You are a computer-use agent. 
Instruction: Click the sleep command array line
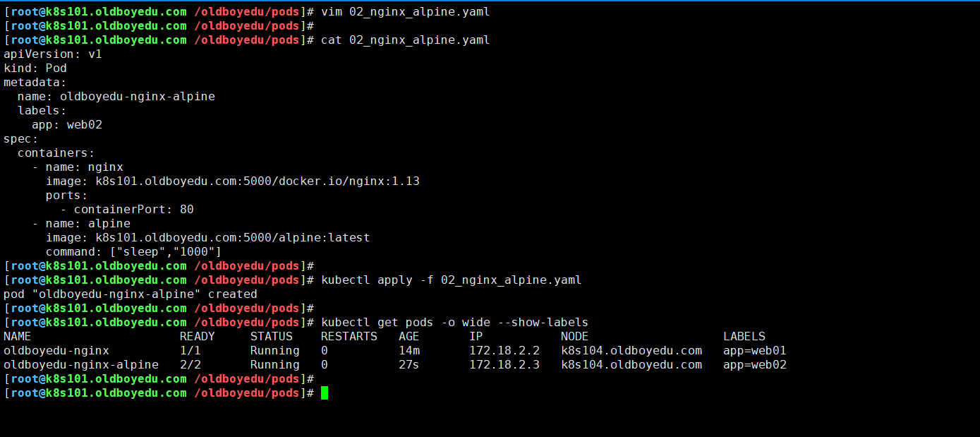(x=134, y=251)
